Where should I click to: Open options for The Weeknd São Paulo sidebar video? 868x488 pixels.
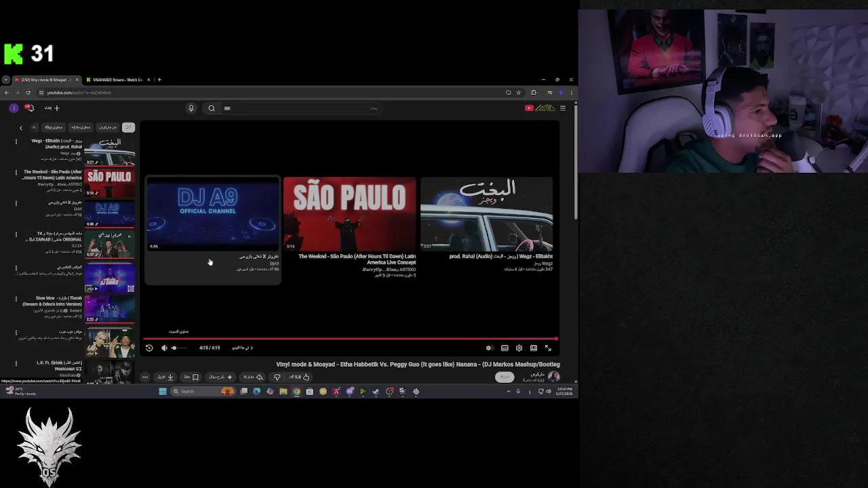pos(16,173)
